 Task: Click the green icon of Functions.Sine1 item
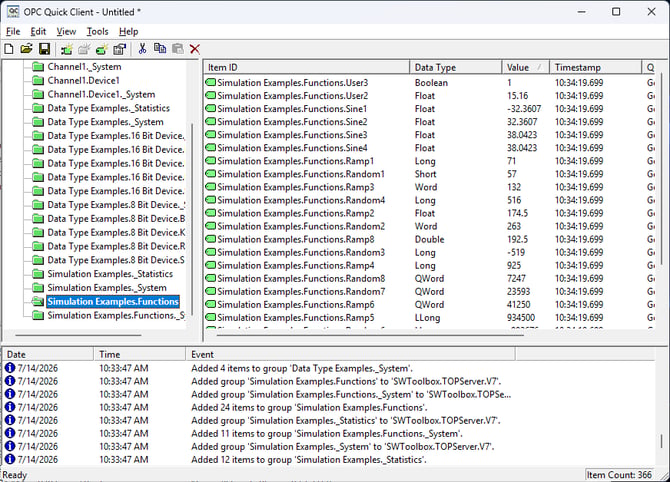211,109
